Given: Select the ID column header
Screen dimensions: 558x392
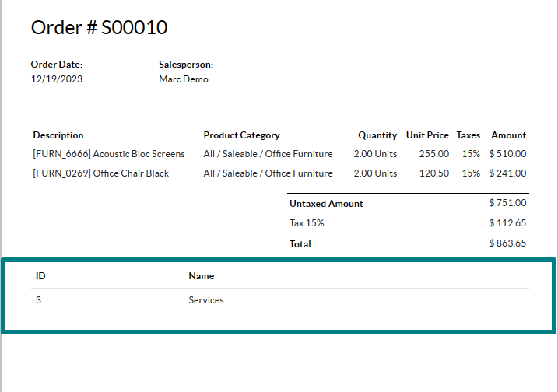Looking at the screenshot, I should click(x=40, y=276).
